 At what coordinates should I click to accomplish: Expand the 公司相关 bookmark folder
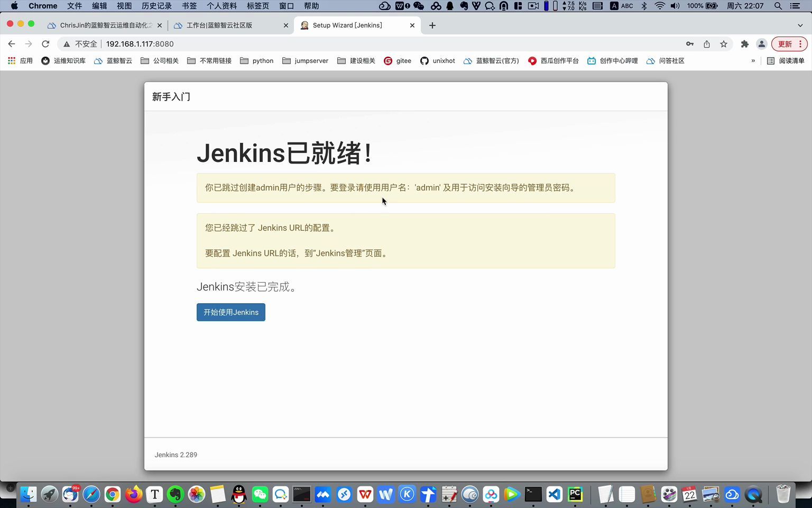[x=160, y=61]
